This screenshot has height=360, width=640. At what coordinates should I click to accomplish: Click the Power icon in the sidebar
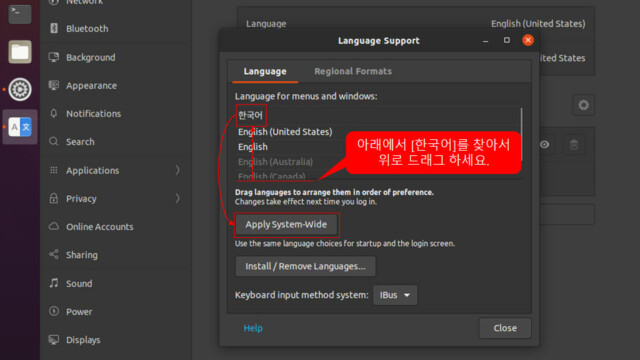coord(54,311)
